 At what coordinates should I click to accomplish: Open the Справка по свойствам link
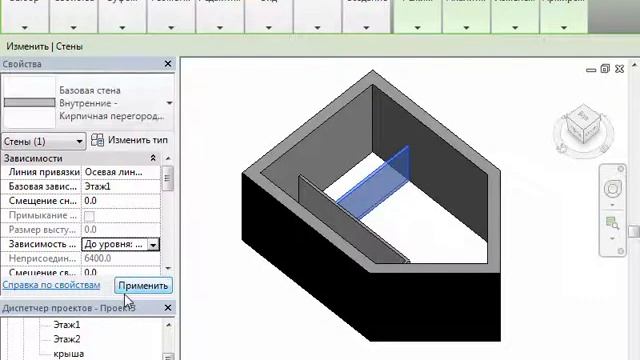pos(51,285)
